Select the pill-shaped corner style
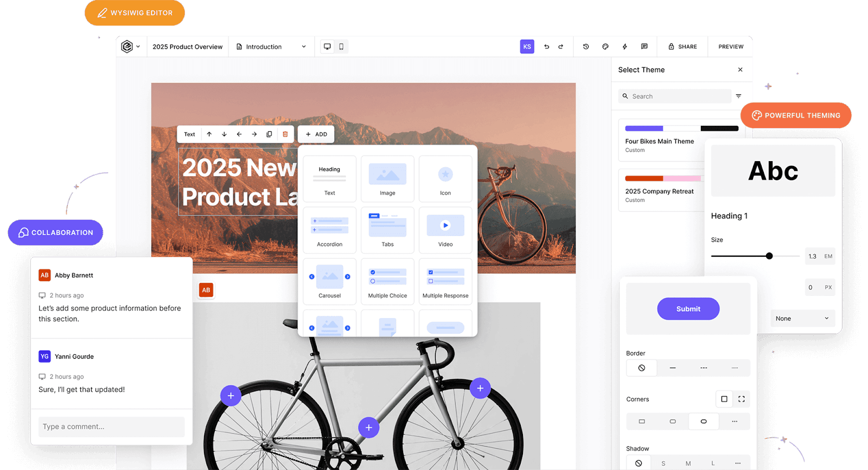The width and height of the screenshot is (868, 470). coord(704,421)
